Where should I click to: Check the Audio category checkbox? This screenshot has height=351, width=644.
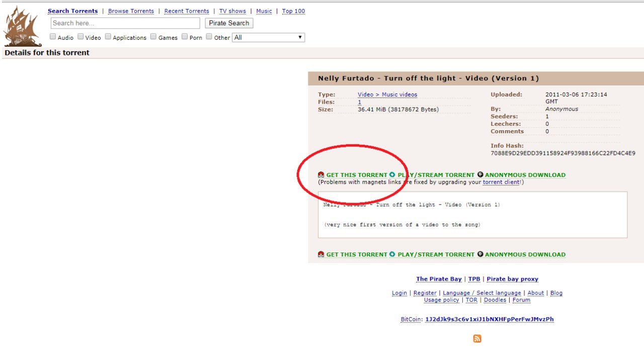pos(53,37)
